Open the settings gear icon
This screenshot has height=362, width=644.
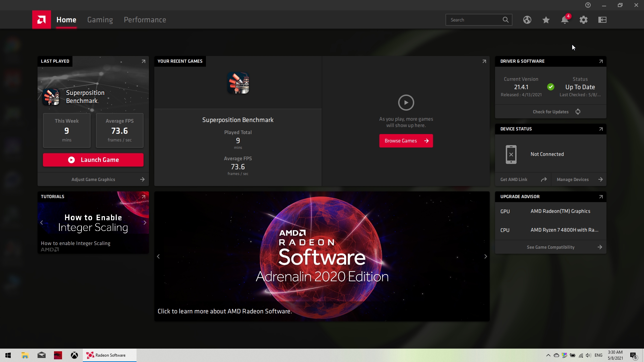pos(583,20)
